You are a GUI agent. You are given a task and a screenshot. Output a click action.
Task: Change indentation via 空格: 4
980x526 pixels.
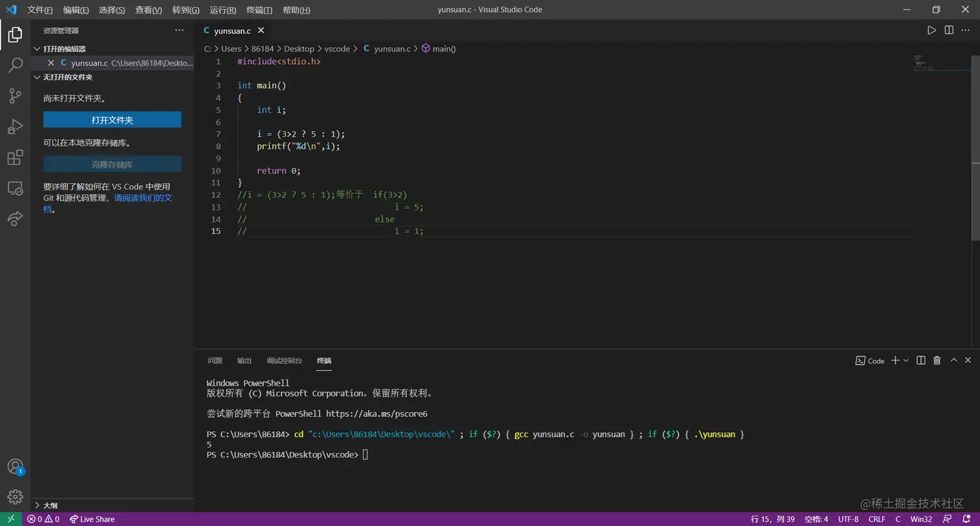816,519
